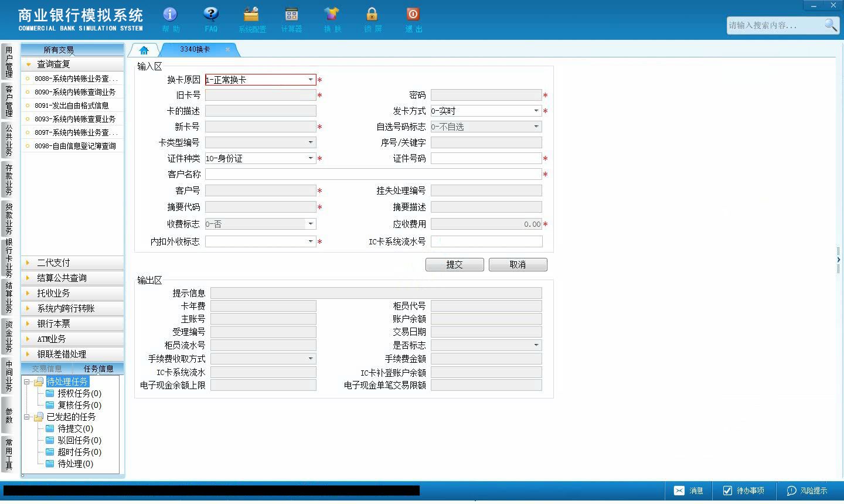Viewport: 844px width, 504px height.
Task: Open 消息 messages in status bar
Action: [689, 491]
